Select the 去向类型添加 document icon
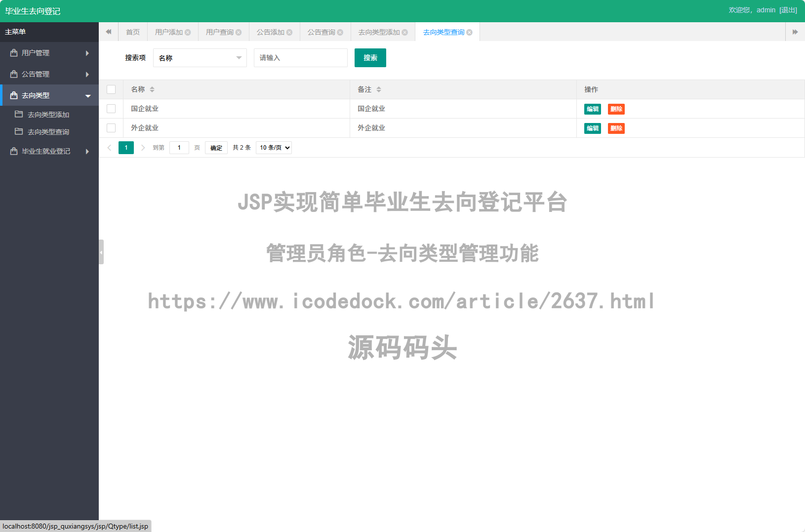 point(19,114)
